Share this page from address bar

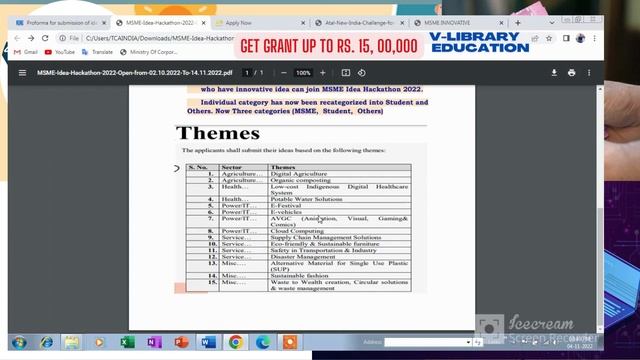(535, 38)
